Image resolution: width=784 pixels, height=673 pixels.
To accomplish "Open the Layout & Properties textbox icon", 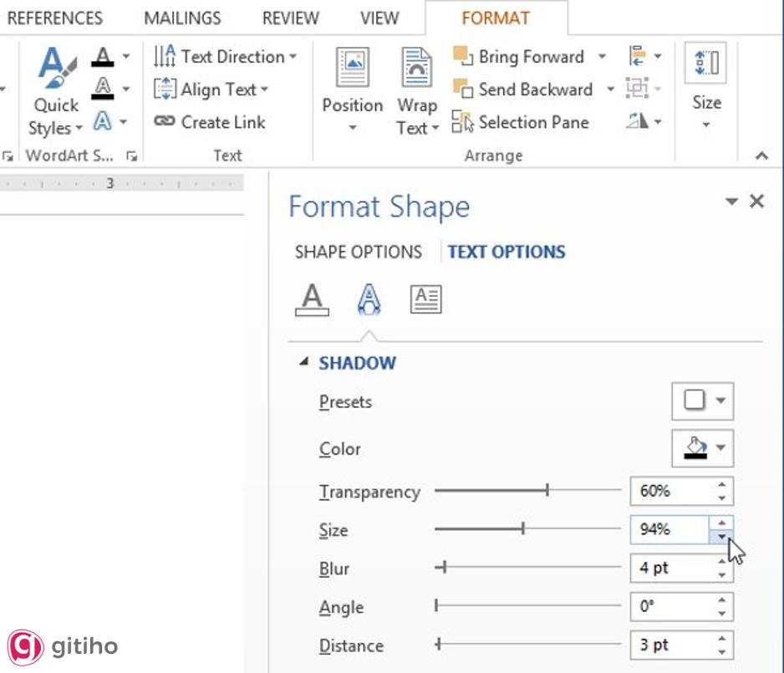I will (425, 299).
